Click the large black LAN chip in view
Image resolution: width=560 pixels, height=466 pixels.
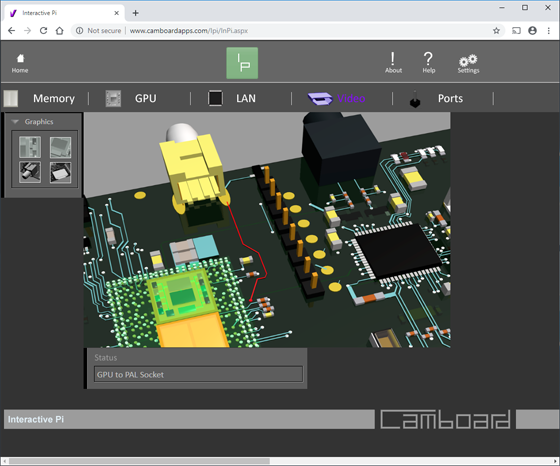click(399, 251)
